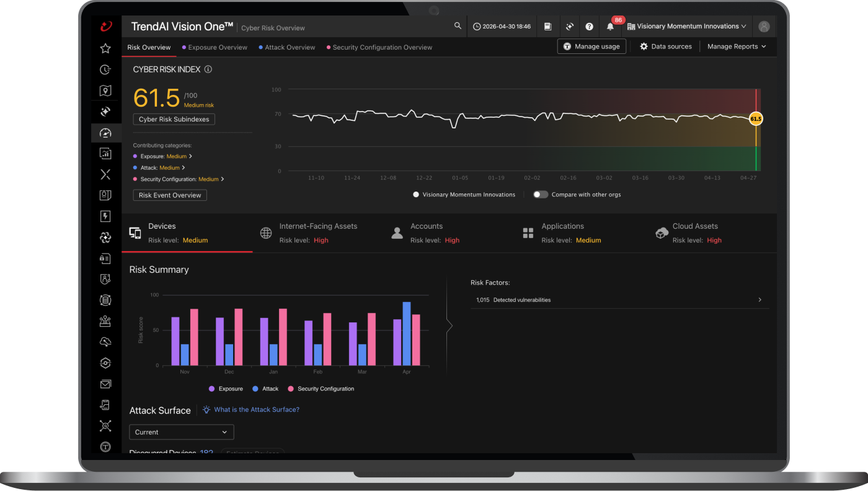
Task: Open the crosshair node sidebar icon
Action: click(105, 426)
